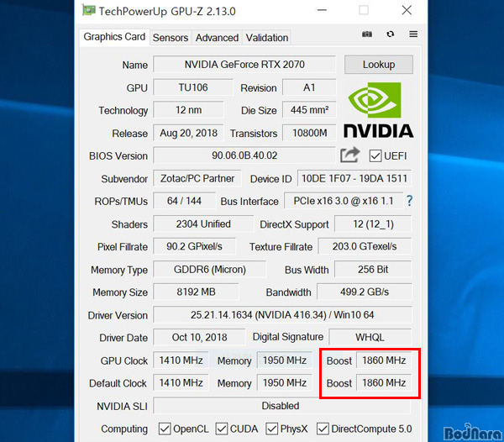Click the Die Size value 445 mm²
This screenshot has width=504, height=442.
coord(309,110)
